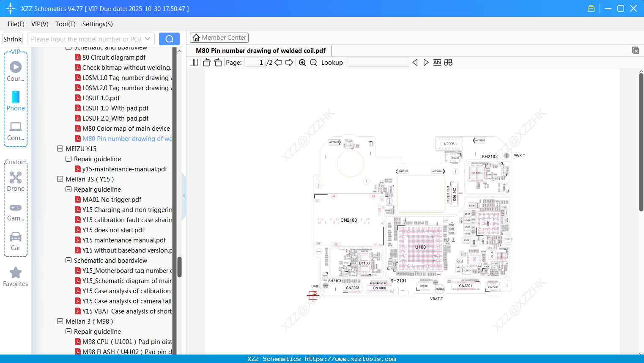The height and width of the screenshot is (363, 644).
Task: Open the binoculars dual-search view
Action: coord(448,62)
